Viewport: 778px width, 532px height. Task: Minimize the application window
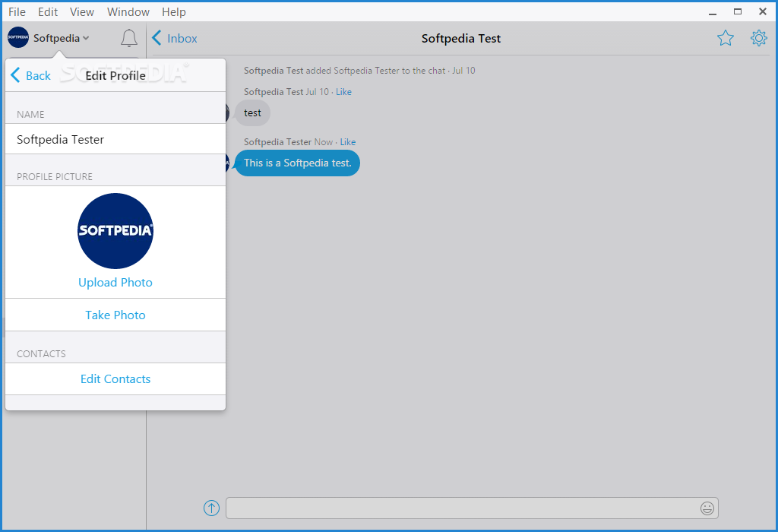point(713,12)
